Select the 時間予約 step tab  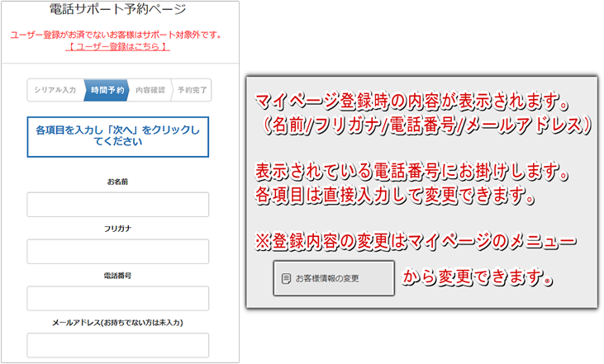point(107,90)
